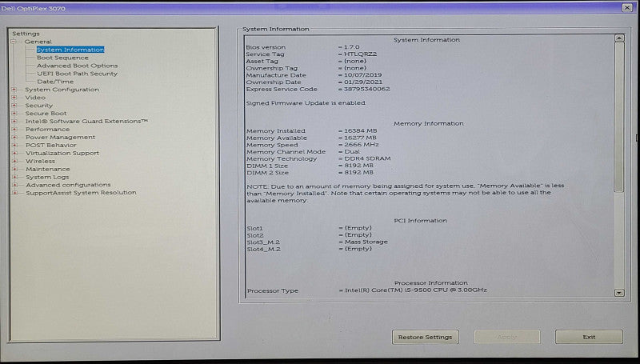Click Memory Technology value DDR4 SDRAM
The image size is (640, 364).
coord(367,158)
